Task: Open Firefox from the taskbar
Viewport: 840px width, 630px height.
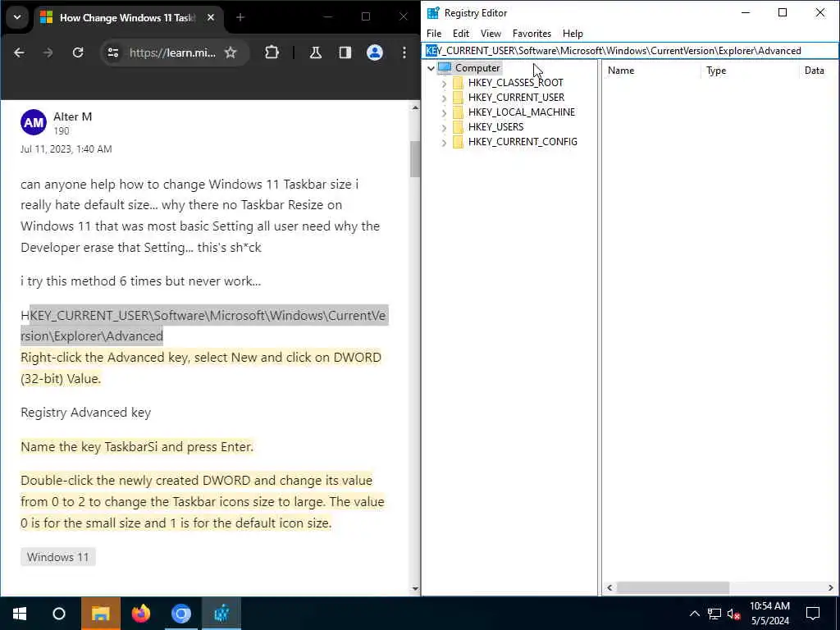Action: [x=141, y=614]
